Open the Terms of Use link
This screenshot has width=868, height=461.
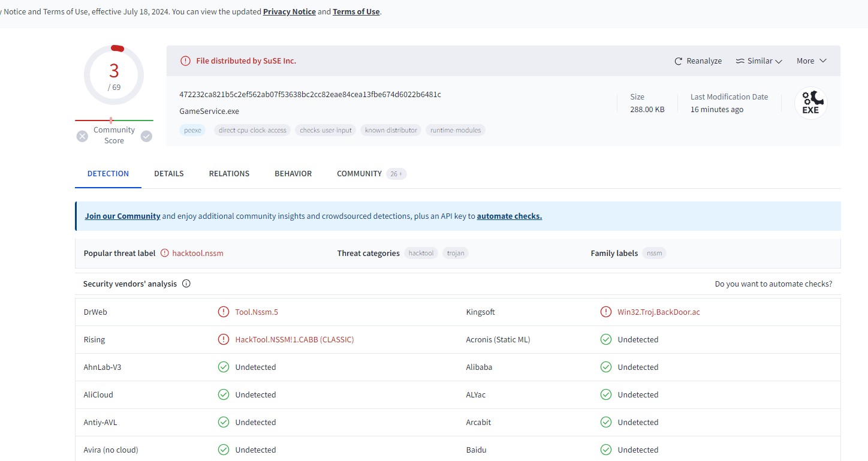[x=356, y=12]
